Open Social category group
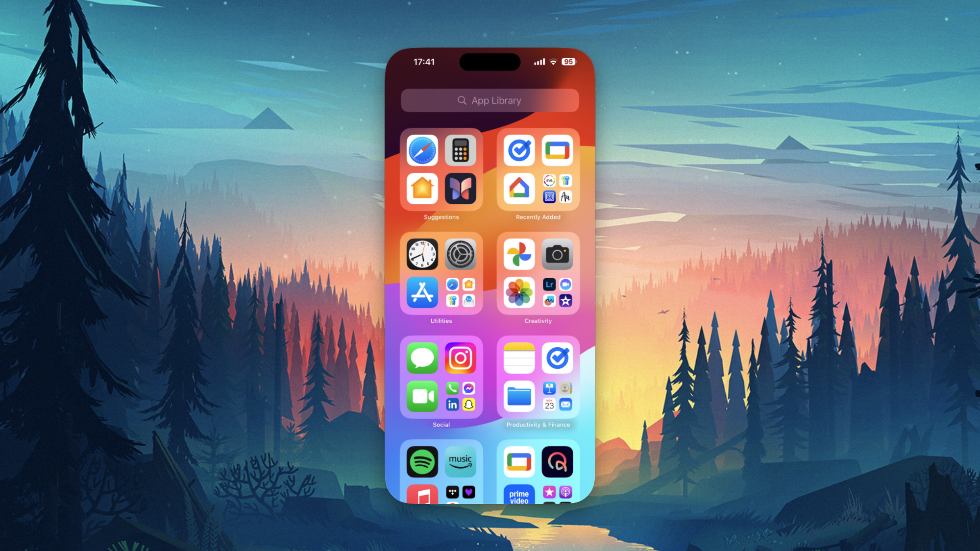 (441, 380)
